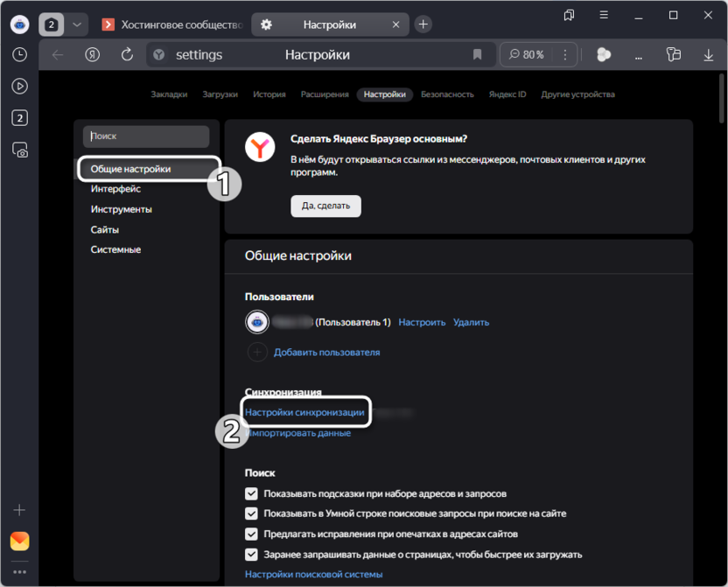
Task: Go back using the arrow button
Action: tap(58, 55)
